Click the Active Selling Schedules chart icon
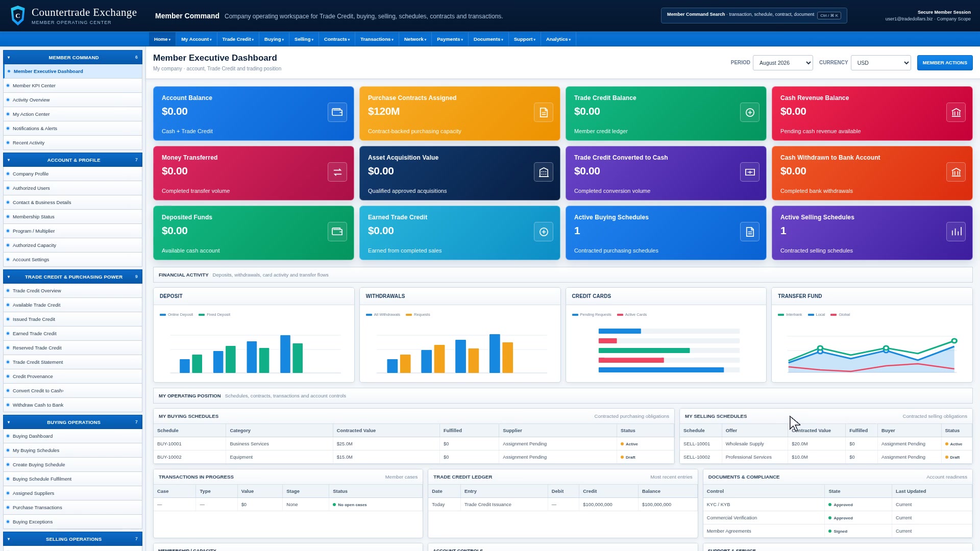980x551 pixels. 956,232
